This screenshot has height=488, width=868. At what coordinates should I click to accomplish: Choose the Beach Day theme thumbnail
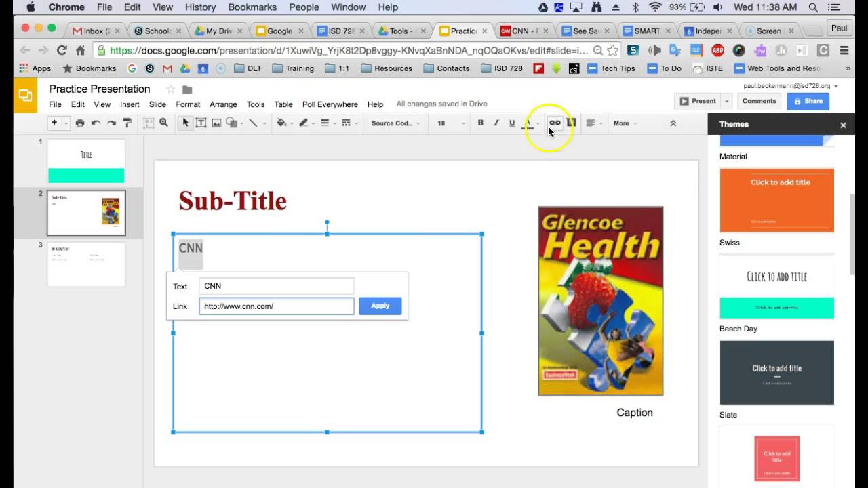coord(776,287)
